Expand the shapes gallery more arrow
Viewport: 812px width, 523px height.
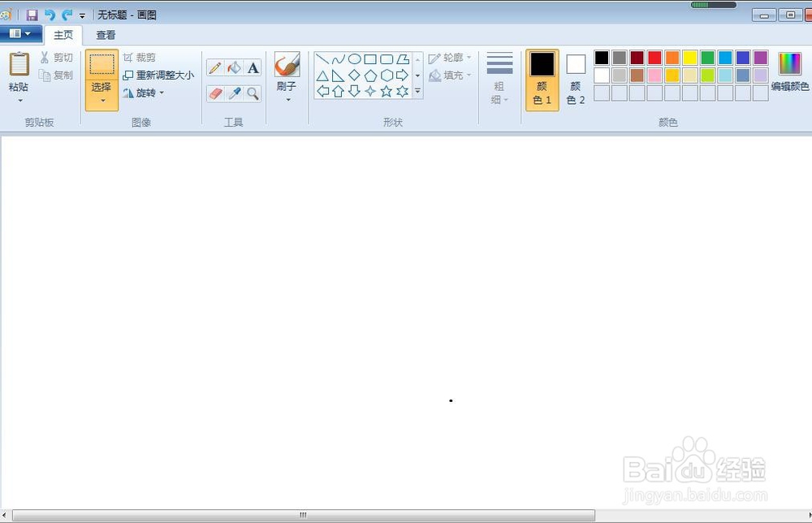417,91
